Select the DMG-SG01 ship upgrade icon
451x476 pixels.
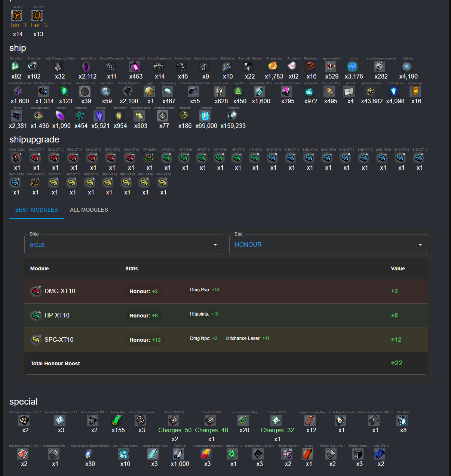click(x=16, y=158)
